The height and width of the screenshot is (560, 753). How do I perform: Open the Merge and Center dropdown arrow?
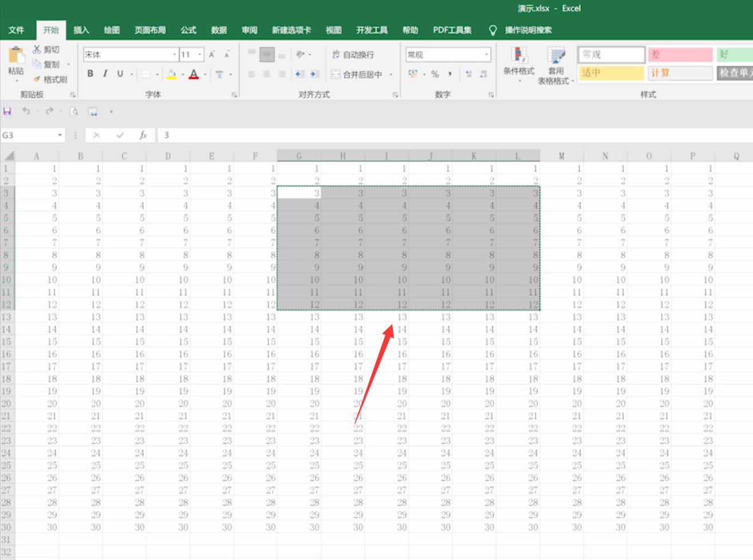(x=391, y=74)
